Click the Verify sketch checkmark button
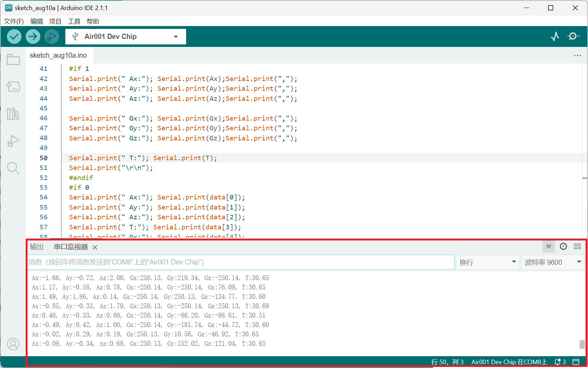 click(14, 36)
